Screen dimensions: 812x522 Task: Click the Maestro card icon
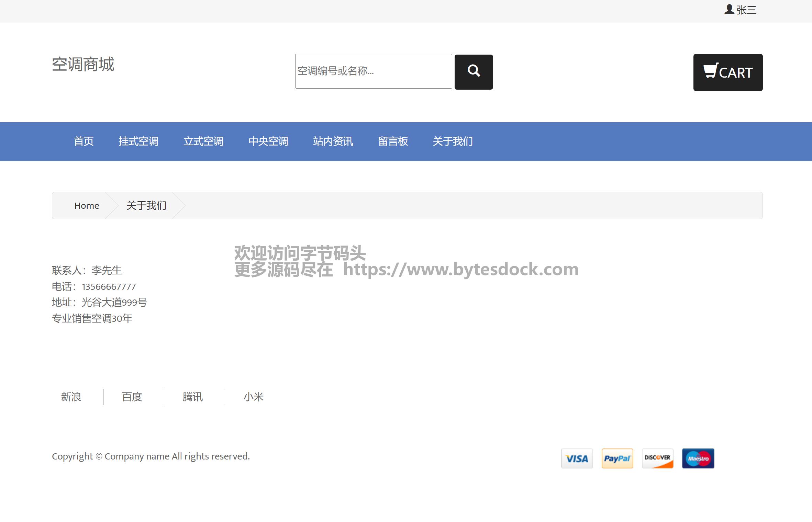[698, 458]
